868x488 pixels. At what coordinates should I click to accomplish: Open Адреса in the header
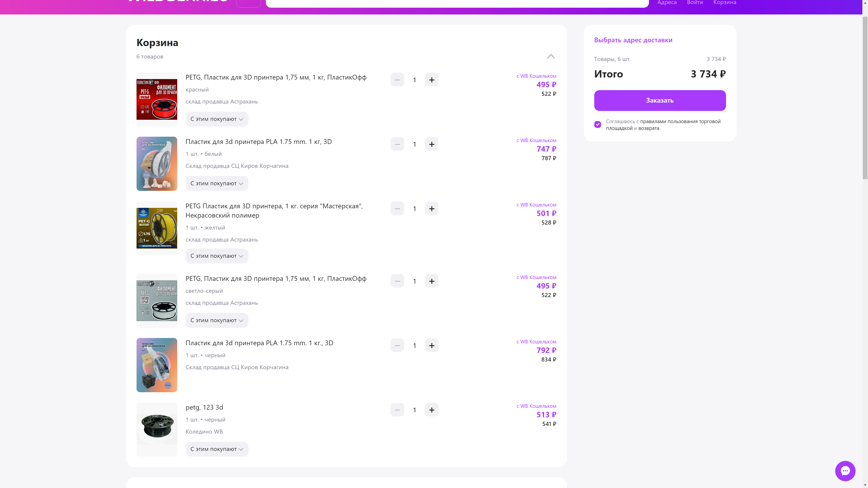click(667, 3)
